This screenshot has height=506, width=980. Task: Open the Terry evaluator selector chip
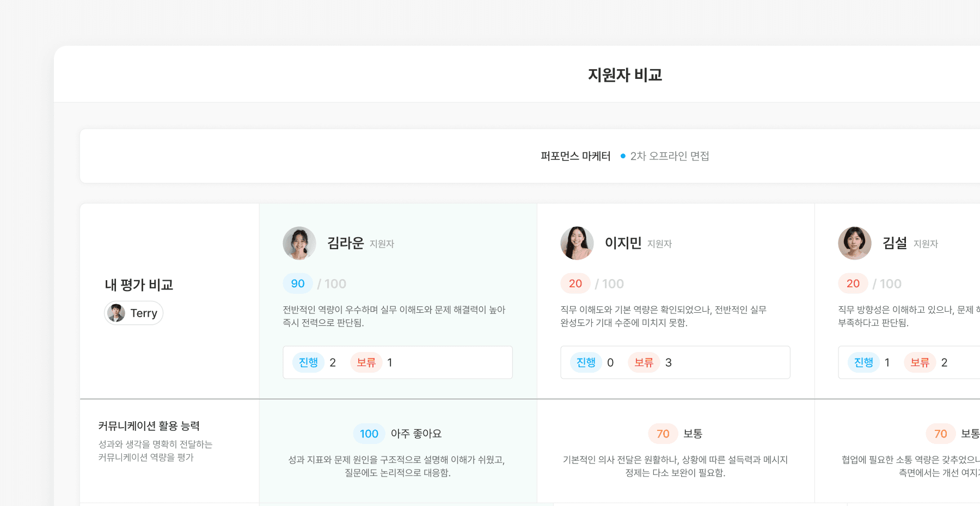[x=134, y=313]
